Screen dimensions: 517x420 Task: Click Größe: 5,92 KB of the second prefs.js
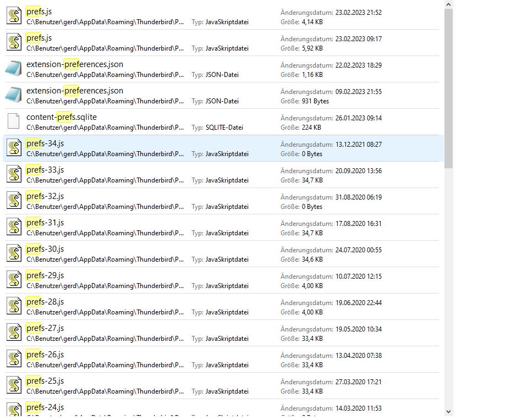point(302,48)
